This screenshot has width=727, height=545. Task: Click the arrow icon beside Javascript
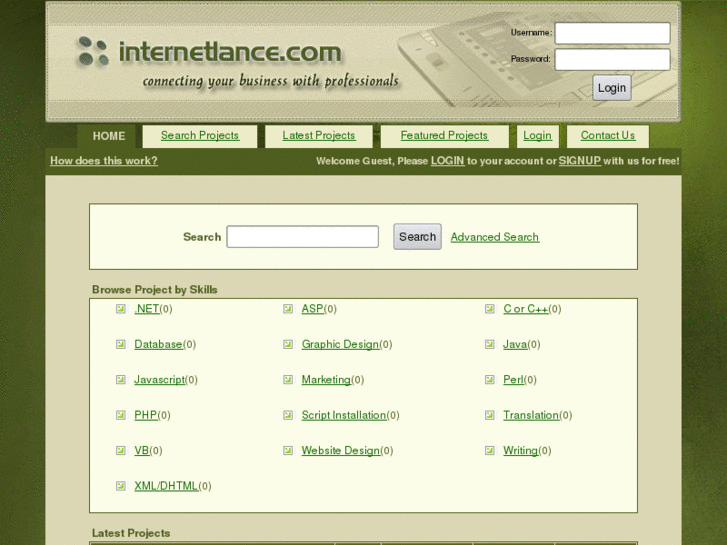pos(121,380)
